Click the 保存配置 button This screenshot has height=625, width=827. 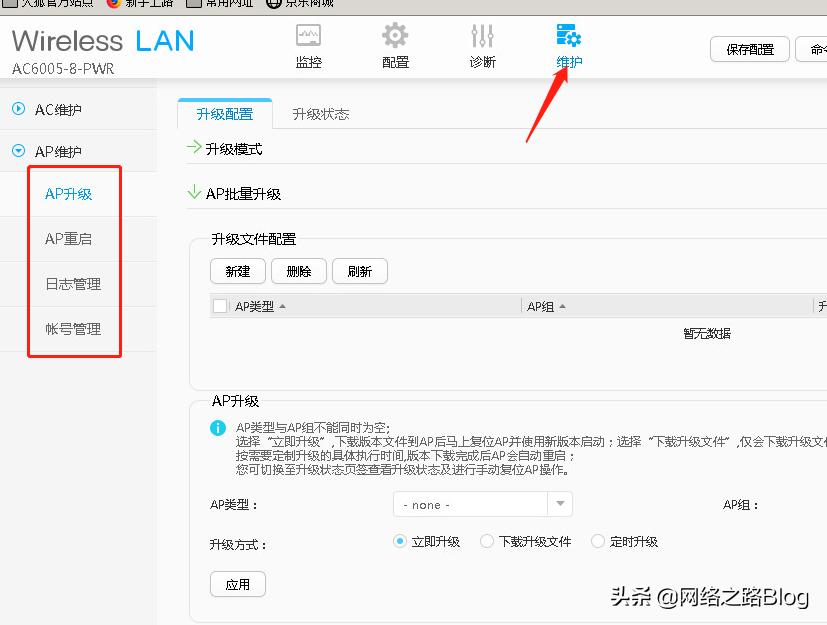749,48
